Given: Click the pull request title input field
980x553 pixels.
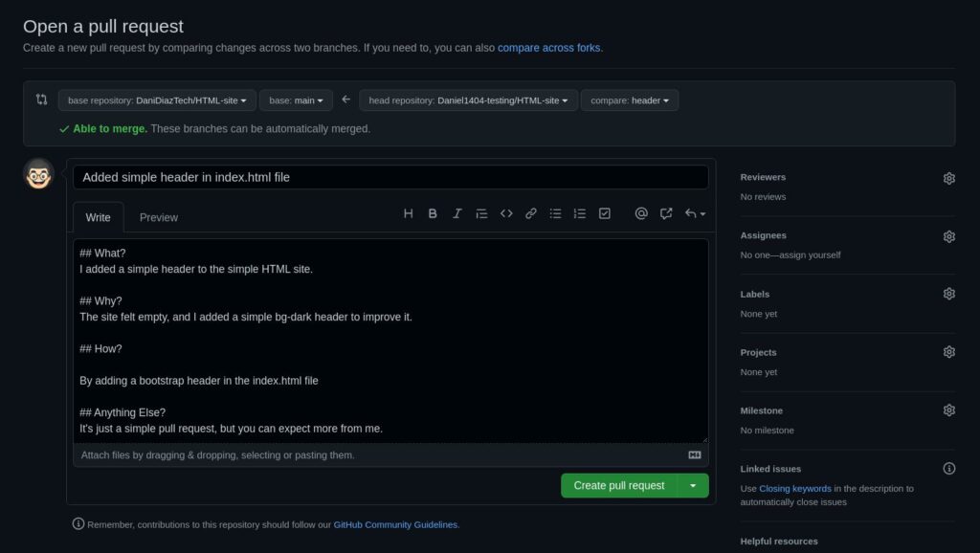Looking at the screenshot, I should [390, 177].
